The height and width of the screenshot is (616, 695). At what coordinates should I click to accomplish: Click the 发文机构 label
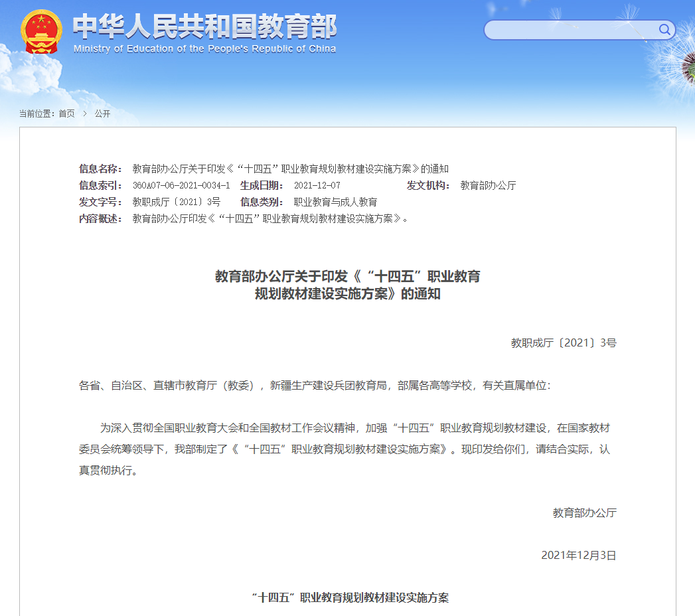point(428,185)
